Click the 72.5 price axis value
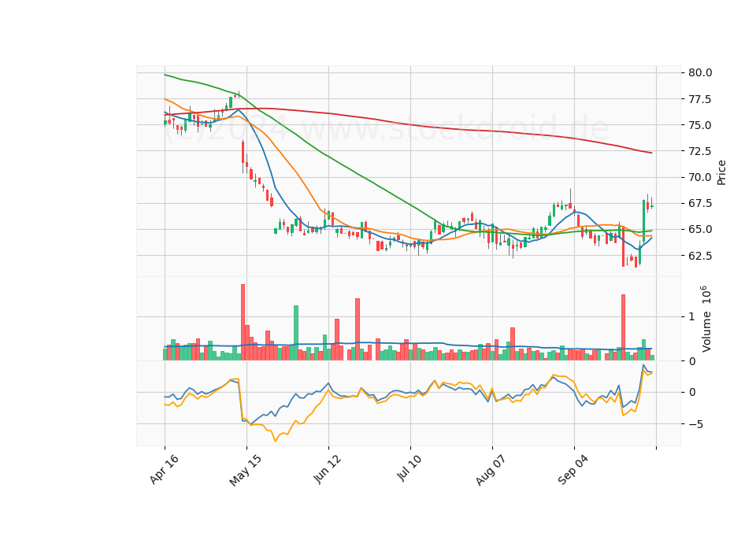This screenshot has width=756, height=543. (700, 151)
